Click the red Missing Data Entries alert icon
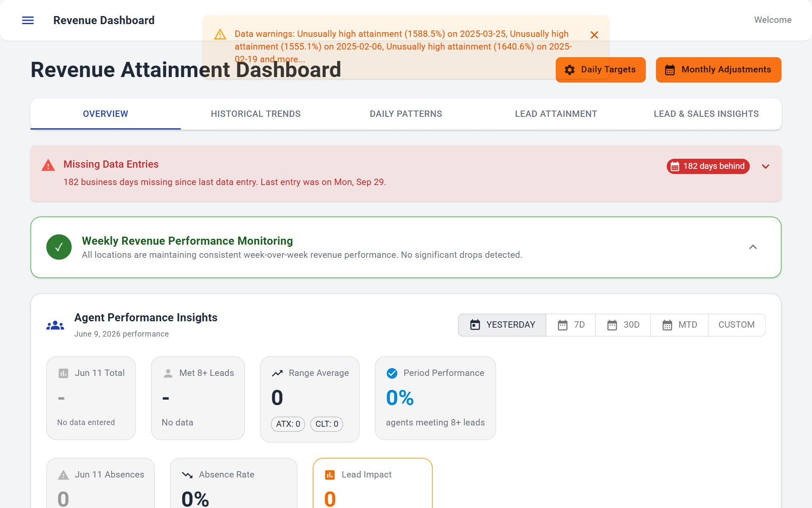Viewport: 812px width, 508px height. pos(48,165)
